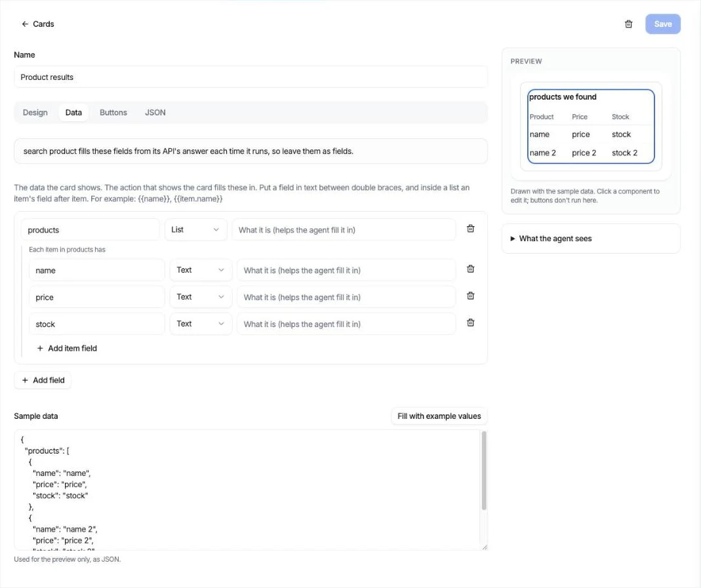Click the plus icon of Add item field
Viewport: 701px width, 588px height.
40,348
